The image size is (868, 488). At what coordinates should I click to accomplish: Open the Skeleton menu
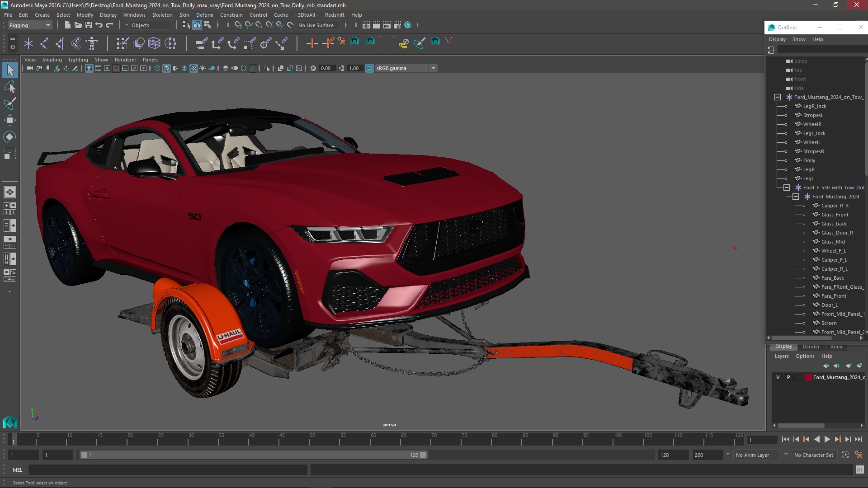click(162, 15)
